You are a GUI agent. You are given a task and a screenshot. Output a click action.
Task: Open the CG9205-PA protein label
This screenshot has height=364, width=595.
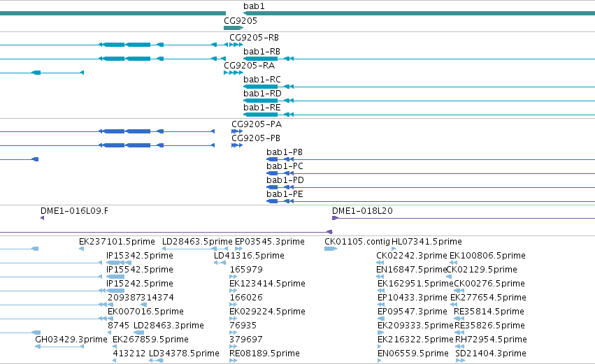(257, 124)
